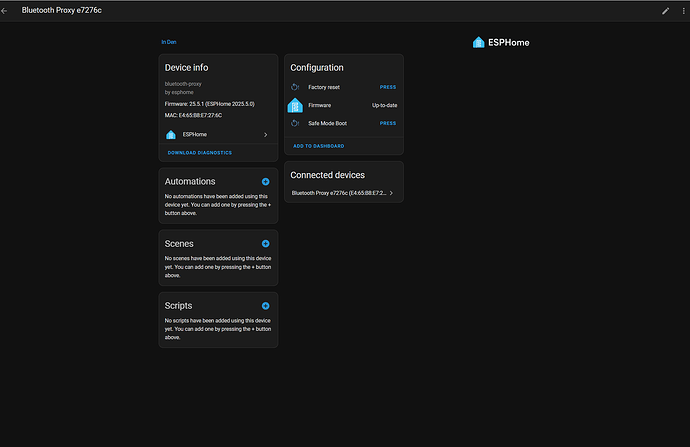Click the Device info heading
Screen dimensions: 690x447
(187, 68)
